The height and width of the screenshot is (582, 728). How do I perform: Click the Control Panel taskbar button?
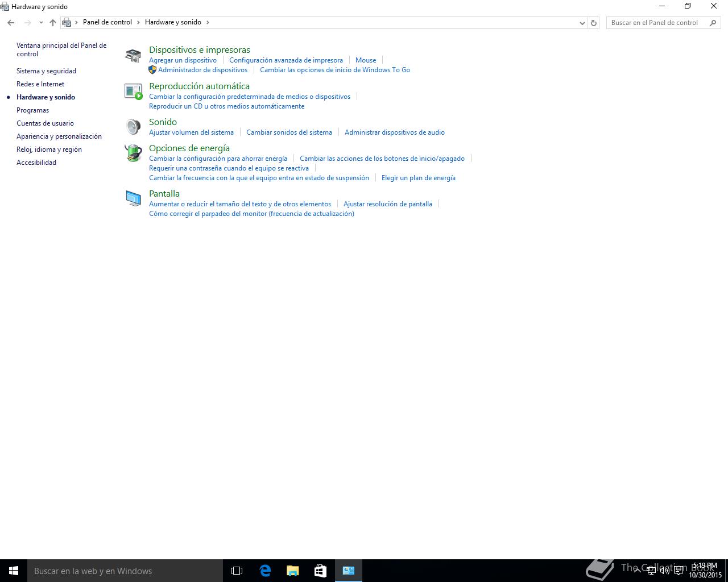tap(348, 571)
